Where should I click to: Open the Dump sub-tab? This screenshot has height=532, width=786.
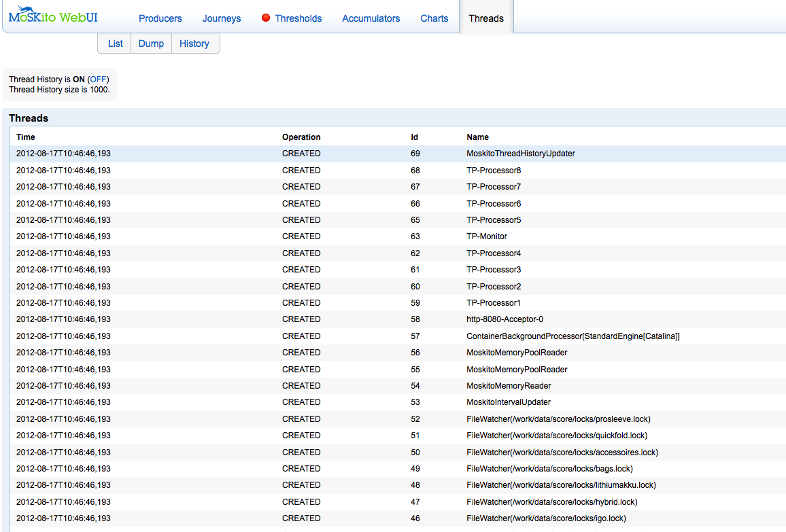click(151, 43)
